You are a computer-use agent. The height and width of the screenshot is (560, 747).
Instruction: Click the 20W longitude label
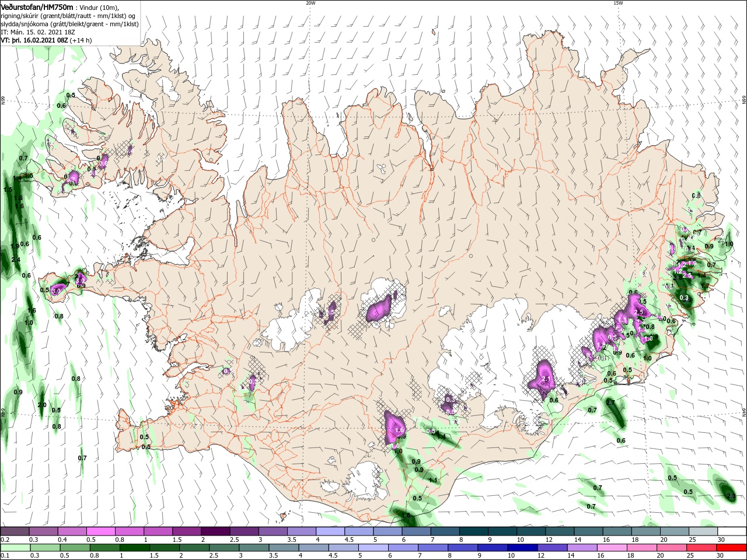(x=310, y=3)
